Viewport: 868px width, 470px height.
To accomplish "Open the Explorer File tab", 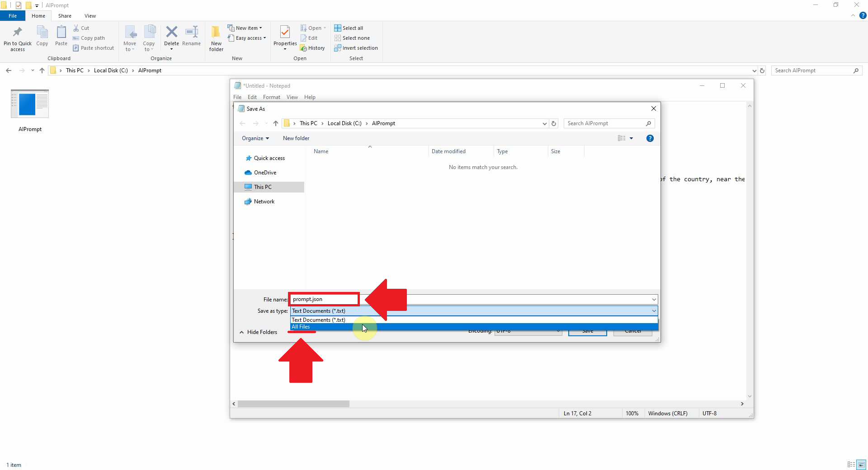I will tap(13, 16).
